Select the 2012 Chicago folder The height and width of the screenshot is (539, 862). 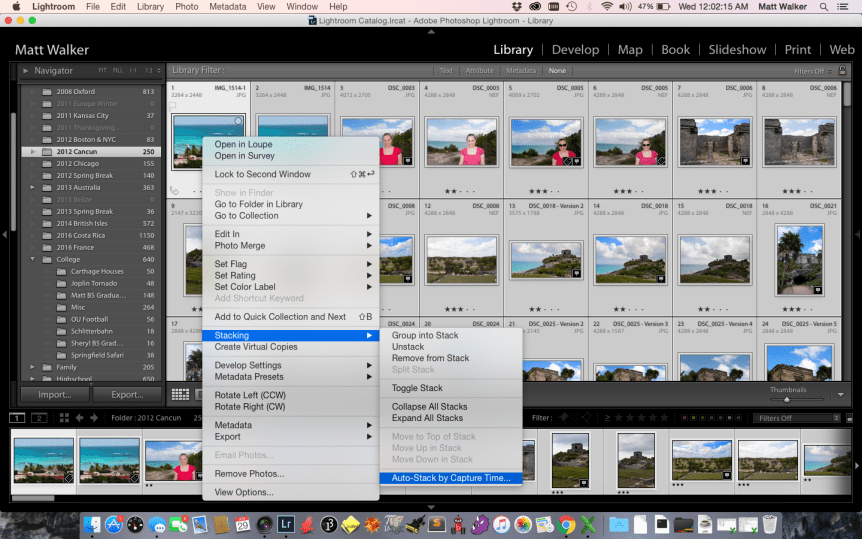(92, 163)
